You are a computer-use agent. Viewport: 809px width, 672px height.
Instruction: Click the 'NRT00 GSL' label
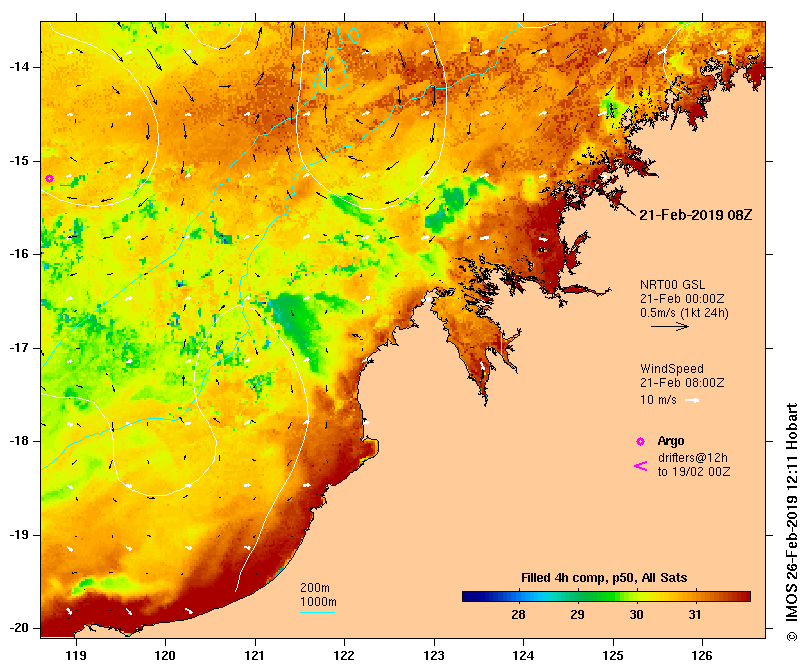click(x=672, y=285)
